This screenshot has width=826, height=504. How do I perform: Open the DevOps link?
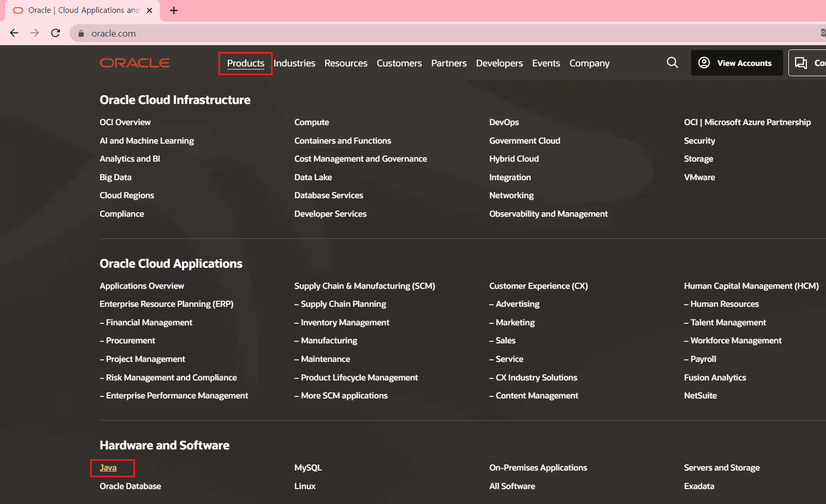[x=504, y=122]
